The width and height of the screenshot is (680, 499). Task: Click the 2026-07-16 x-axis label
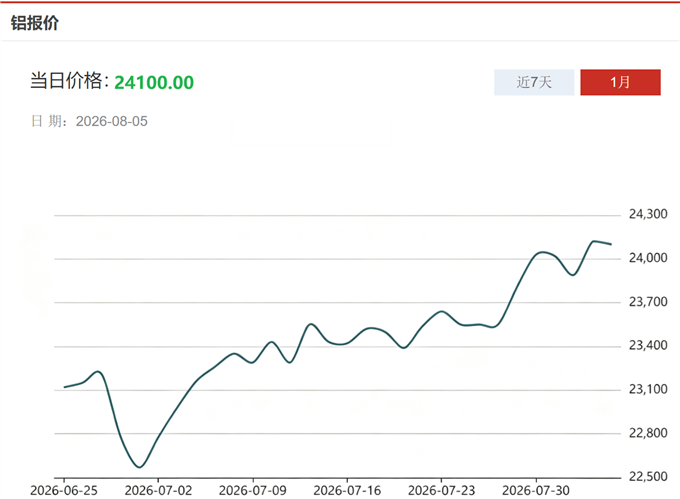[347, 490]
